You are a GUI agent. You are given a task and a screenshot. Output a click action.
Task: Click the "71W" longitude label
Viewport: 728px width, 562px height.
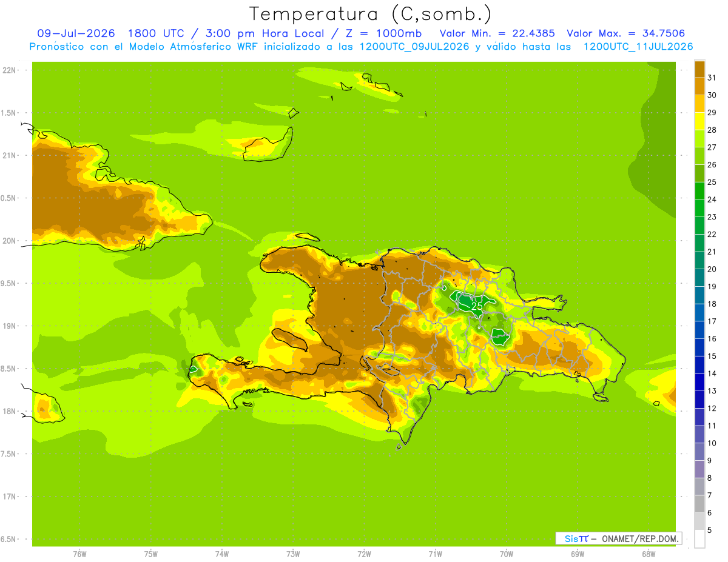[435, 554]
